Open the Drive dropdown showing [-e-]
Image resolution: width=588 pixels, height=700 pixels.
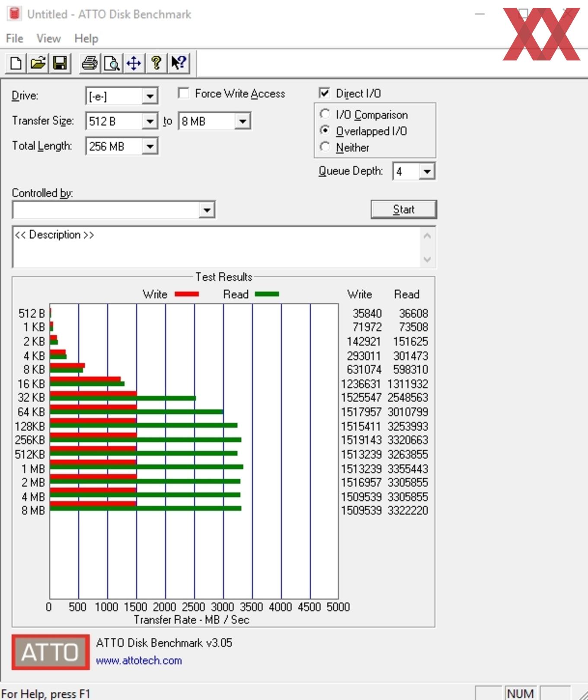(x=150, y=96)
